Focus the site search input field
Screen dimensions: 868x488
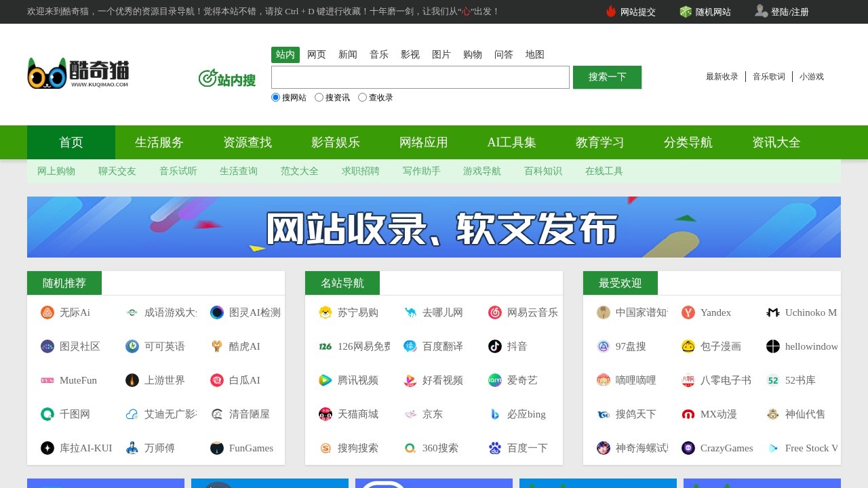pos(420,77)
